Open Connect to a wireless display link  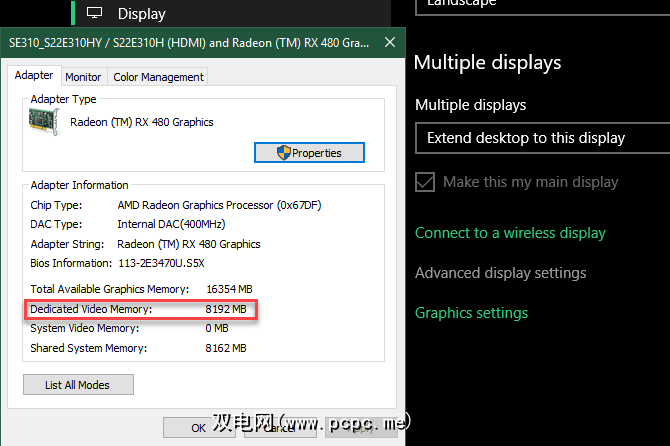(x=510, y=233)
